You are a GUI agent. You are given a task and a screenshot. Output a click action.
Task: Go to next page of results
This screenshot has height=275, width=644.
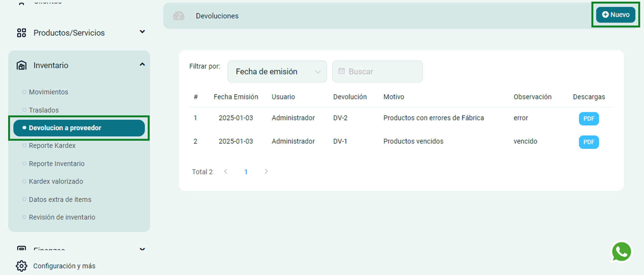(x=266, y=172)
